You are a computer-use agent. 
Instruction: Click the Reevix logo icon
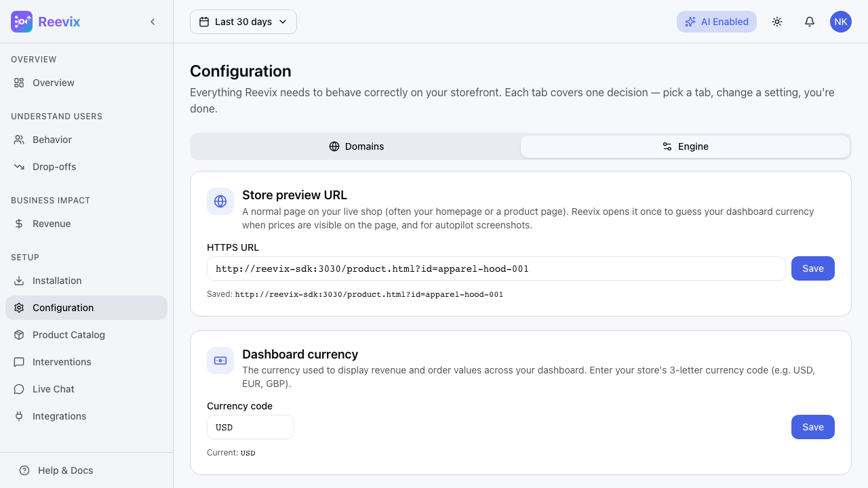click(22, 22)
